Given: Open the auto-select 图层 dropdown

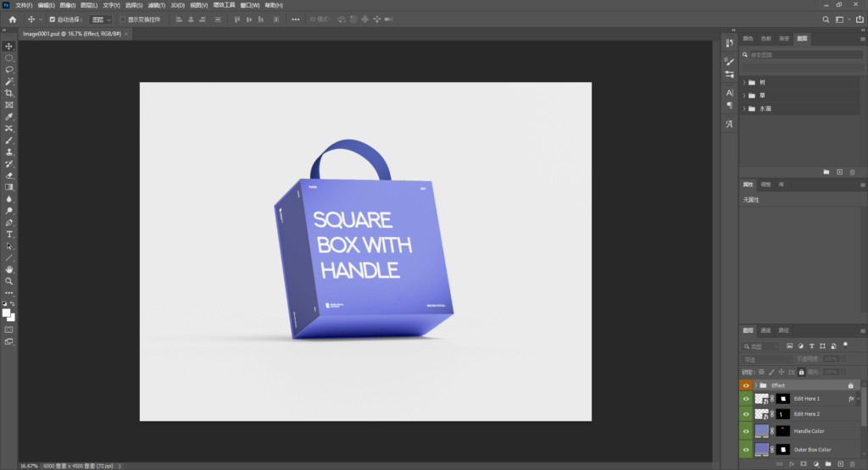Looking at the screenshot, I should pyautogui.click(x=101, y=19).
